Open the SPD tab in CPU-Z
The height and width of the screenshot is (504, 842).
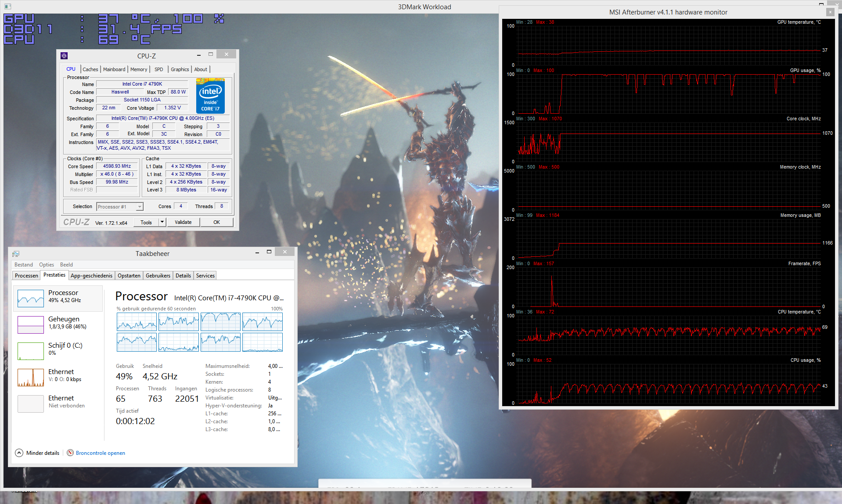click(x=159, y=69)
